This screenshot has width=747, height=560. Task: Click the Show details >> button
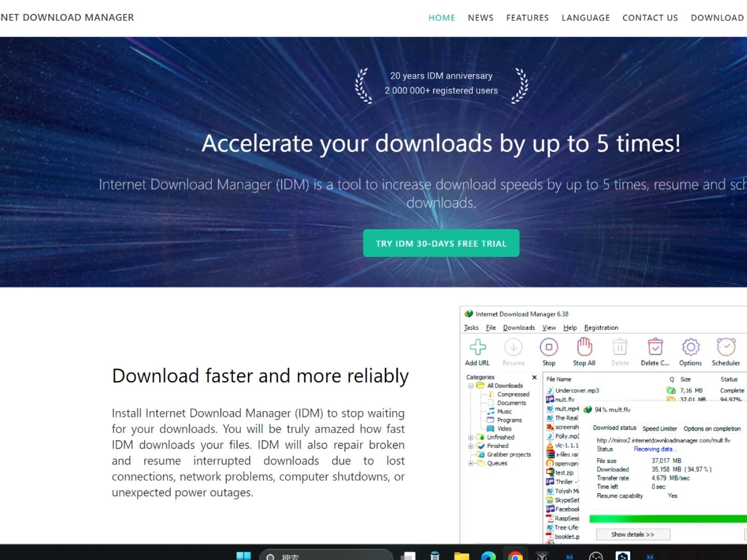point(633,535)
